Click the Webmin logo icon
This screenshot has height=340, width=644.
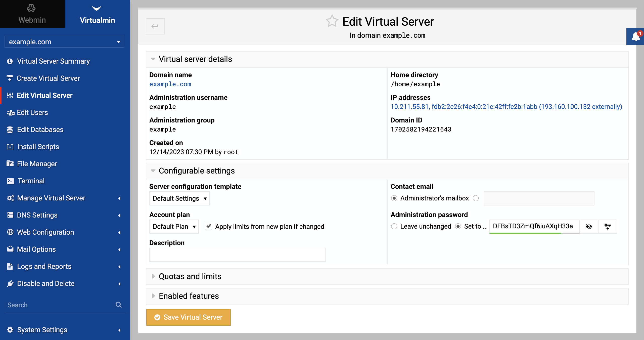click(x=31, y=8)
